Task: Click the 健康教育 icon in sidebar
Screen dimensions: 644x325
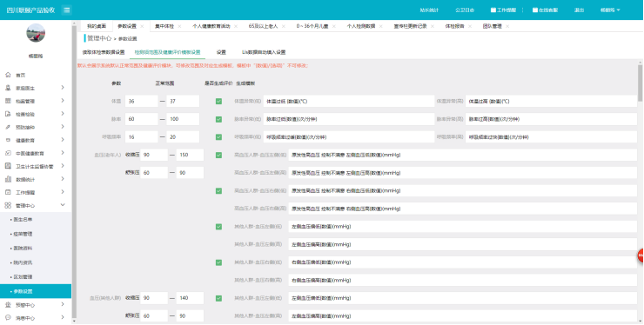Action: click(8, 140)
